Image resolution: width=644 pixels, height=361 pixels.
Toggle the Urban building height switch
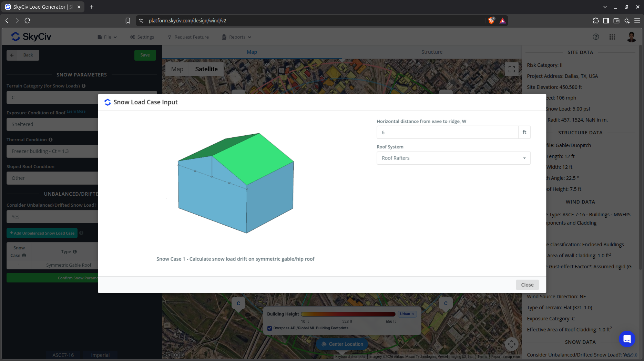pos(407,314)
